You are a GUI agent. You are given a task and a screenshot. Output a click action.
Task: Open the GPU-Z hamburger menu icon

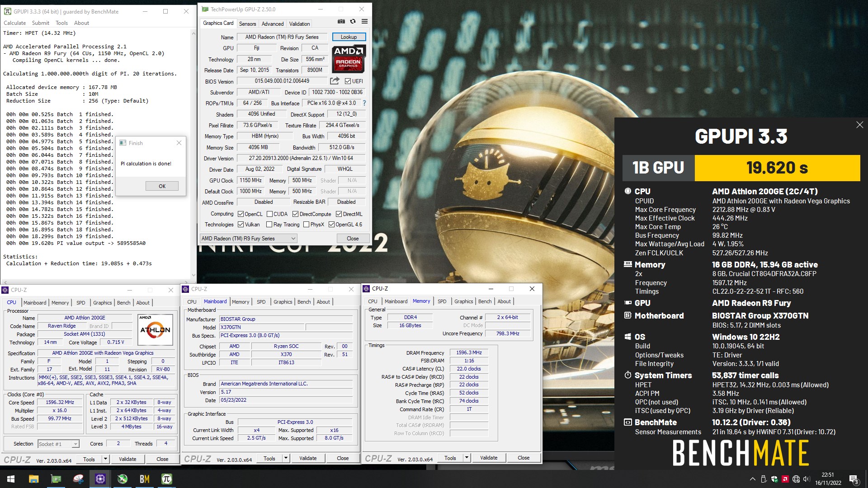pos(364,21)
